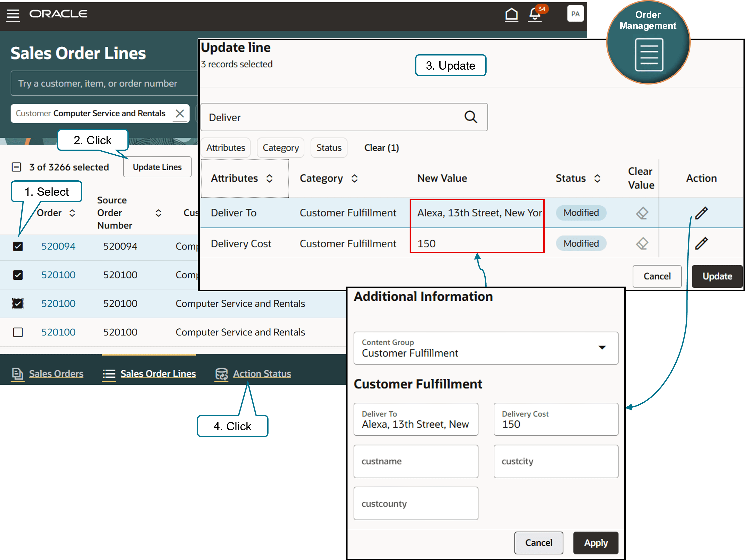The image size is (745, 560).
Task: Open the notifications bell
Action: tap(535, 14)
